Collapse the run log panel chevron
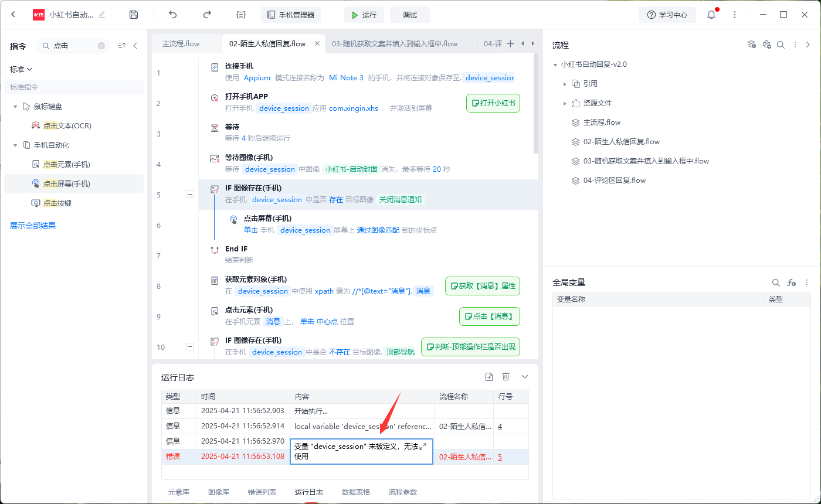The height and width of the screenshot is (504, 821). (x=525, y=377)
